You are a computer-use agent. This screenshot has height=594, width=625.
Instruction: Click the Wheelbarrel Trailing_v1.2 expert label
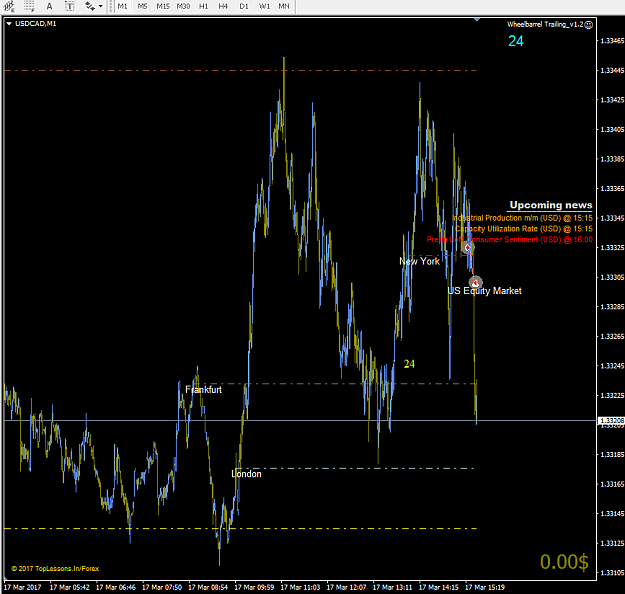click(545, 24)
